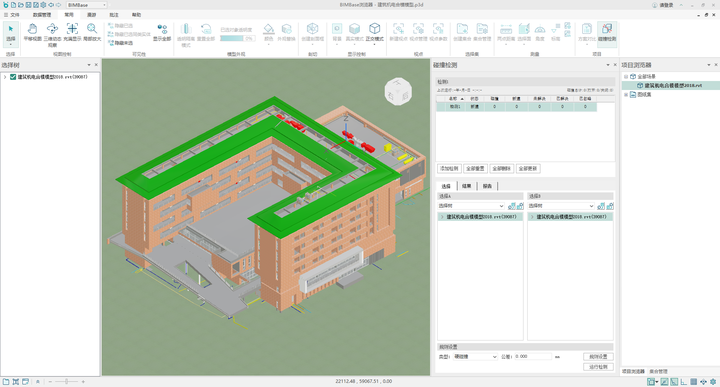The width and height of the screenshot is (720, 387).
Task: Click the 规则设置 button
Action: [598, 357]
